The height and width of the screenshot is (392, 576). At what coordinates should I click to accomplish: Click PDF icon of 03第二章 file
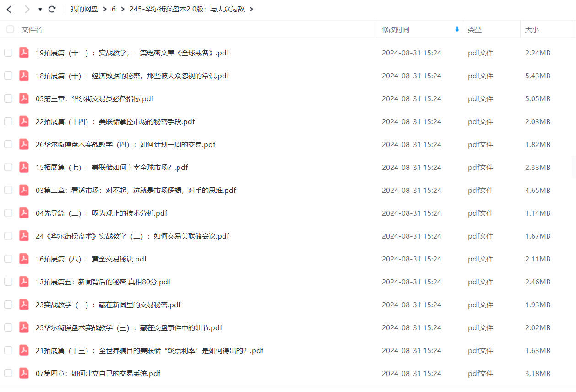point(24,190)
